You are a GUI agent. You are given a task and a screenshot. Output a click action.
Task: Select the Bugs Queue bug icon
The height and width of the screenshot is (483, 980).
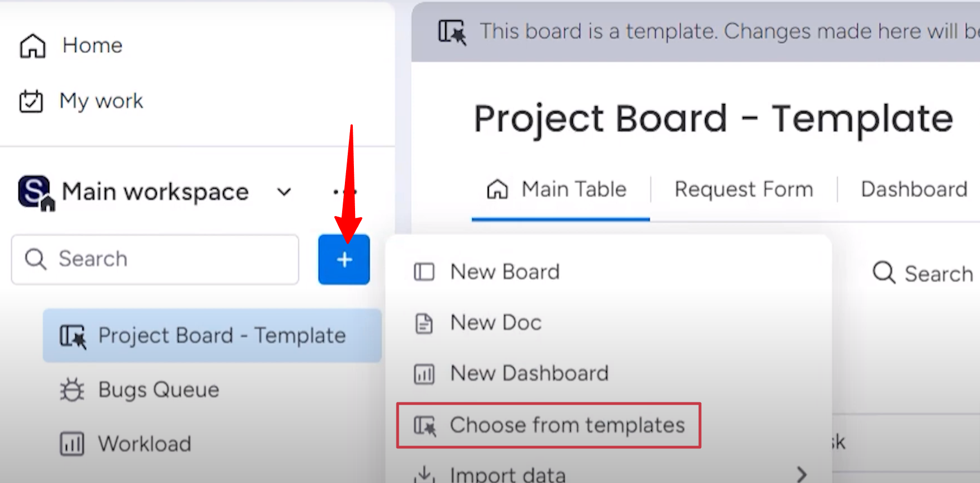tap(72, 389)
